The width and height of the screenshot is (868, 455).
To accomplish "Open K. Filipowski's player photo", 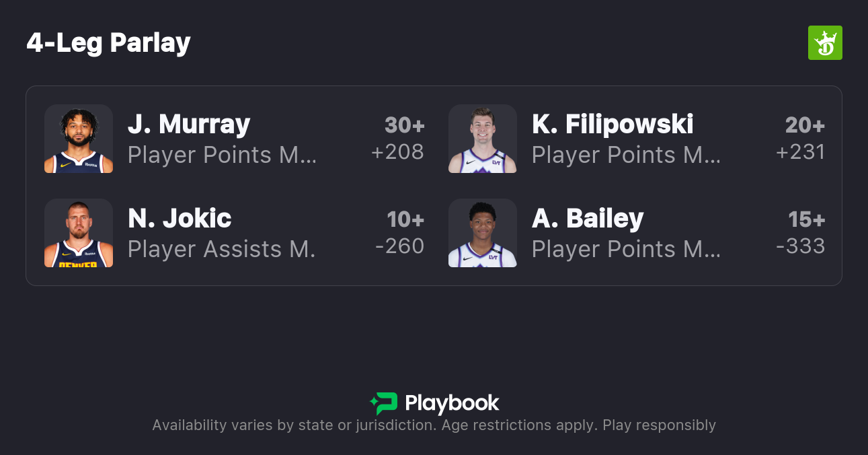I will click(482, 139).
